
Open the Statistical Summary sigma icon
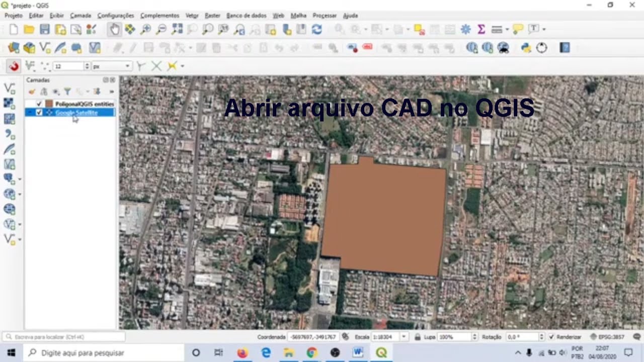tap(481, 30)
